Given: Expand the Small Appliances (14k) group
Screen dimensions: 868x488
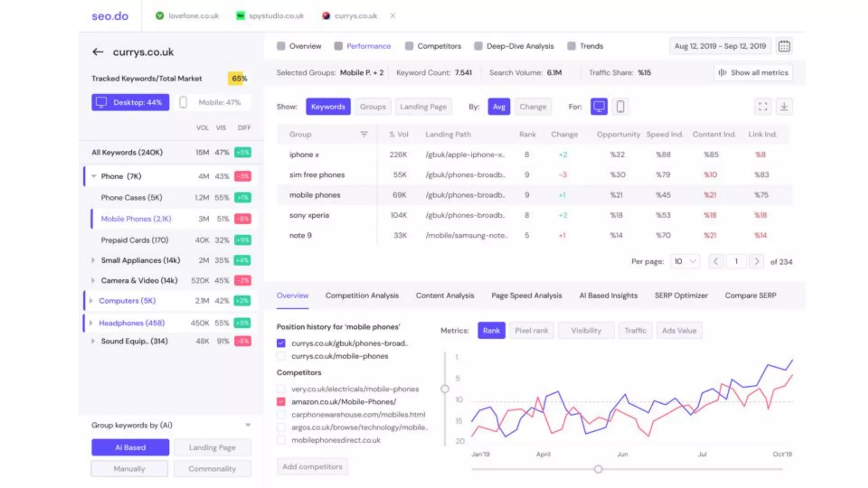Looking at the screenshot, I should 93,260.
